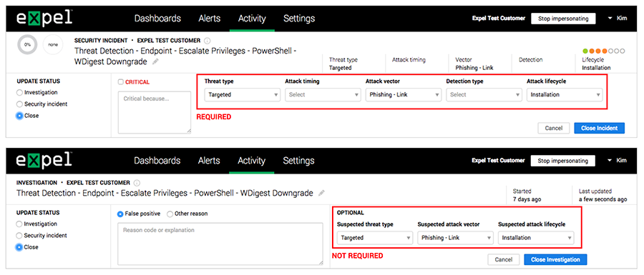Image resolution: width=644 pixels, height=275 pixels.
Task: Open Dashboards tab in investigation window
Action: coord(157,161)
